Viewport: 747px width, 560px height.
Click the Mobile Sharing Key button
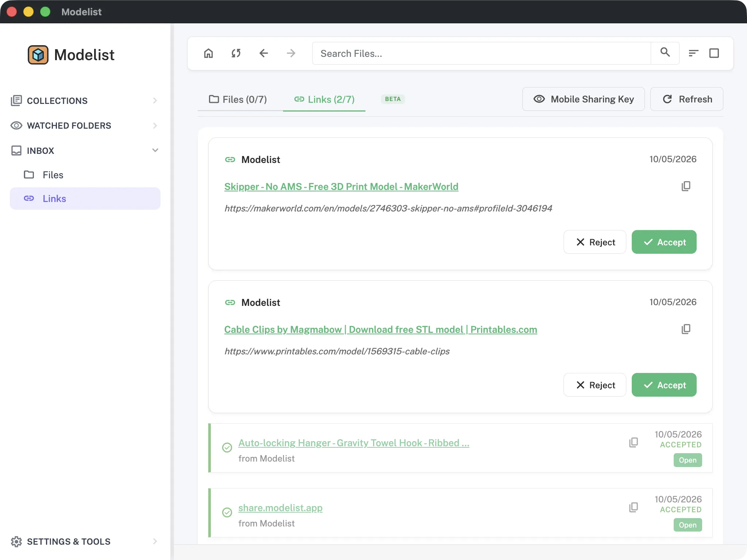583,99
